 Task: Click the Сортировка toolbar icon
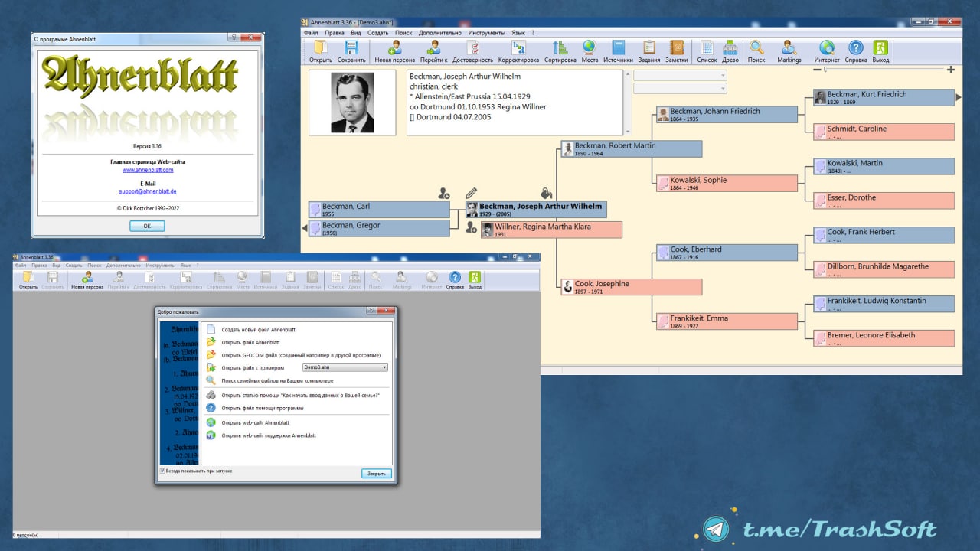tap(560, 51)
